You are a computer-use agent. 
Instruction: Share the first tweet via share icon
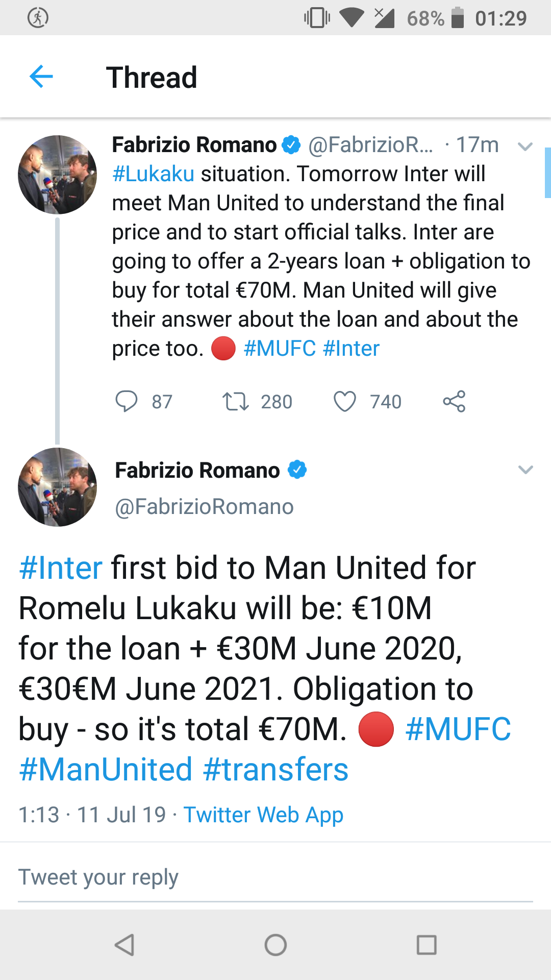coord(454,401)
